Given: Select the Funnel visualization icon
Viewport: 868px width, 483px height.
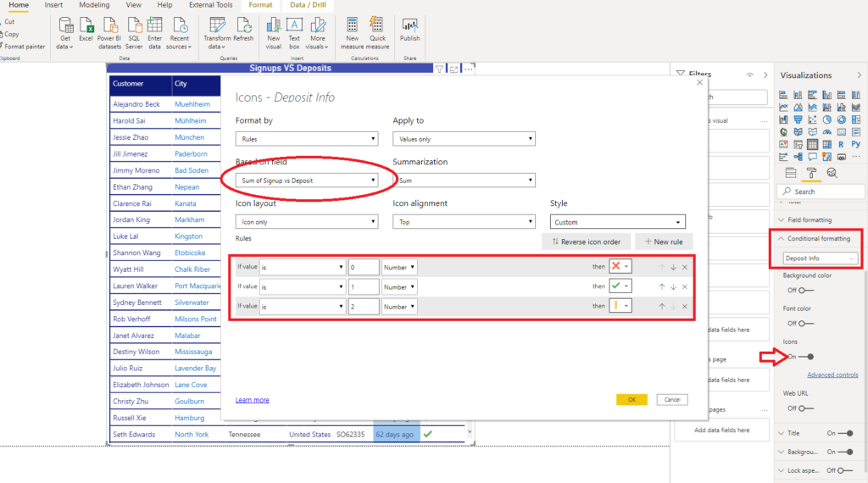Looking at the screenshot, I should click(798, 119).
